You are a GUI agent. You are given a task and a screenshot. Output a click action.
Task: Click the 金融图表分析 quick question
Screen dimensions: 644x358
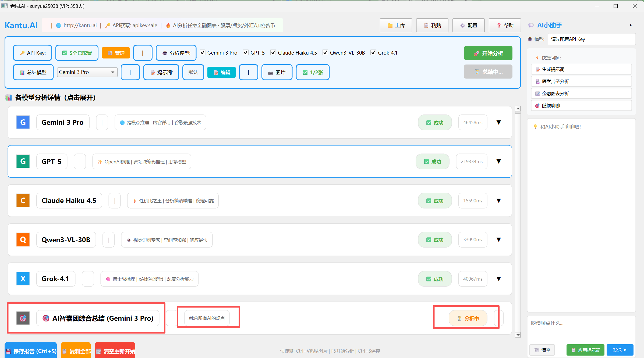click(581, 94)
